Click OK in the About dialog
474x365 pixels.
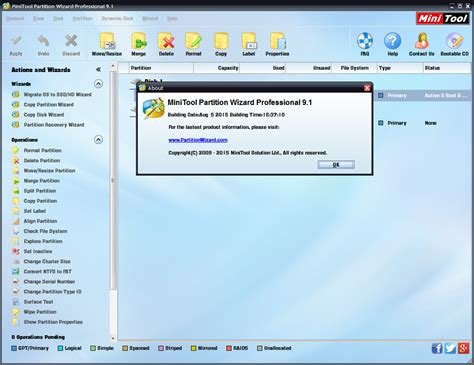(x=336, y=165)
